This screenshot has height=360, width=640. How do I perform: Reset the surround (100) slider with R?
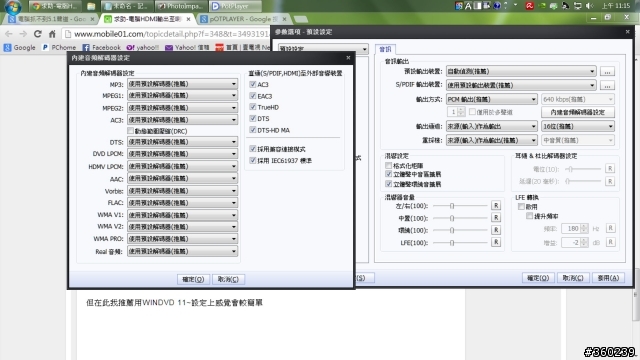point(496,230)
